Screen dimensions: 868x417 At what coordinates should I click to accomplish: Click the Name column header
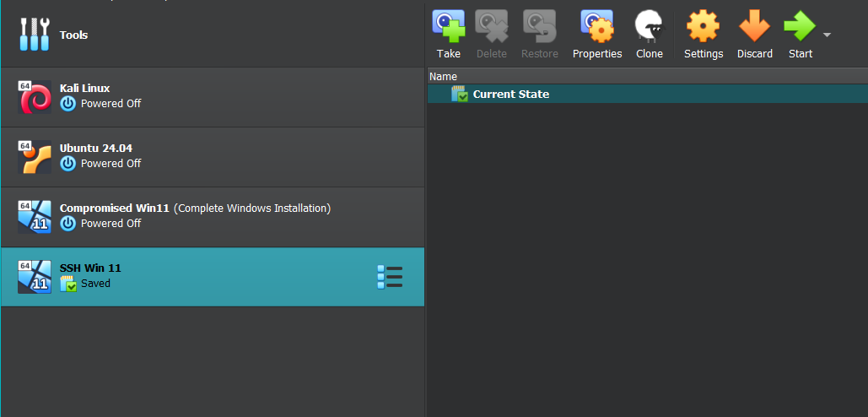tap(648, 77)
